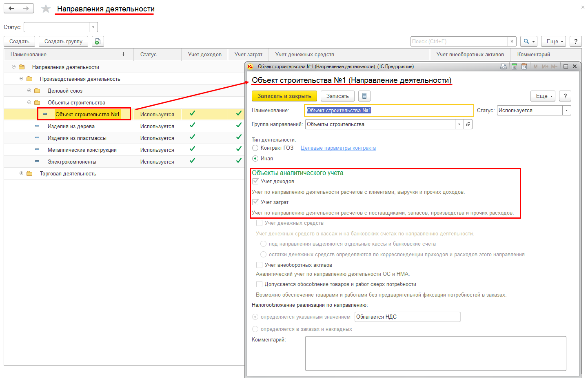Image resolution: width=588 pixels, height=379 pixels.
Task: Expand the Торговая деятельность folder
Action: point(21,173)
